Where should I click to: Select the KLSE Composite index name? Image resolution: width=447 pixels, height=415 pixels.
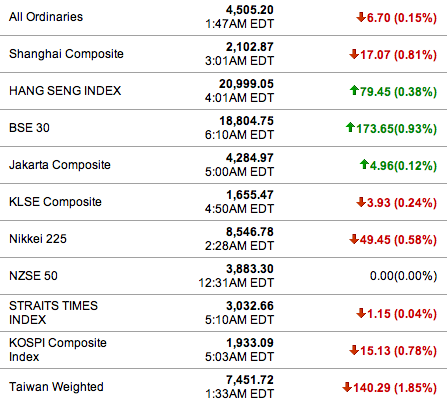click(x=55, y=202)
